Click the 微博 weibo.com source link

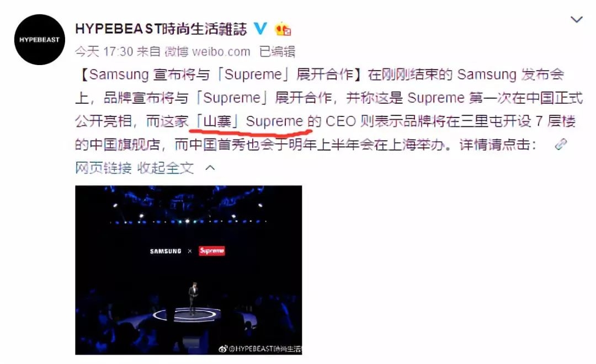[x=207, y=51]
